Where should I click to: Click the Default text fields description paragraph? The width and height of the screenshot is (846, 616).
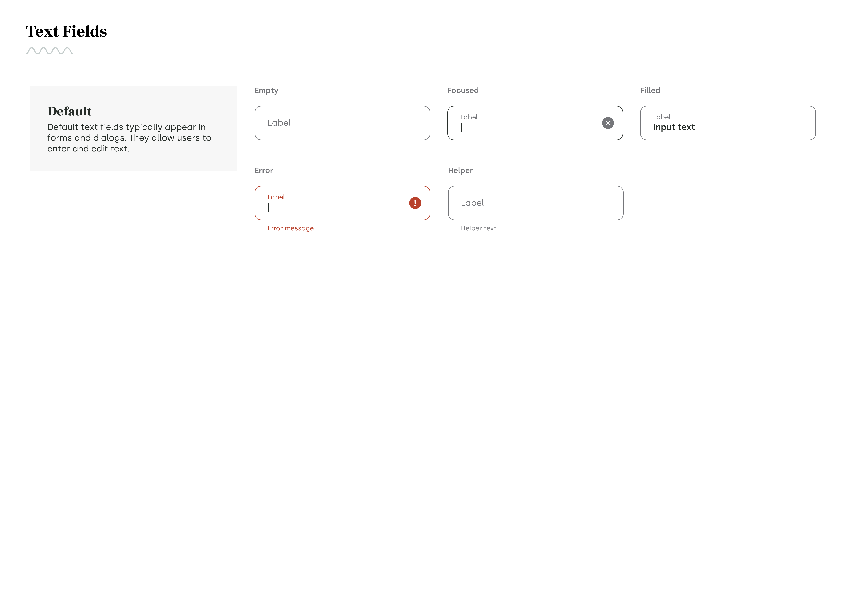click(x=129, y=138)
